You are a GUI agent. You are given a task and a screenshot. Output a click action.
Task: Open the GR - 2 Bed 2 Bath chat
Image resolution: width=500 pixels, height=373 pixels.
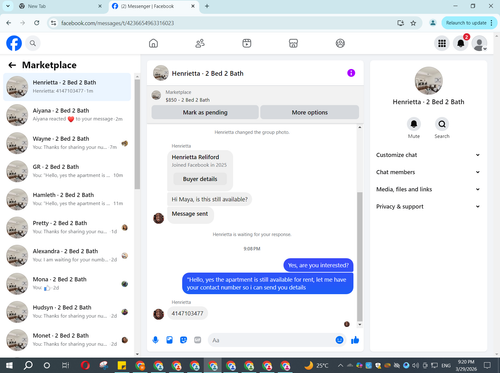[67, 171]
